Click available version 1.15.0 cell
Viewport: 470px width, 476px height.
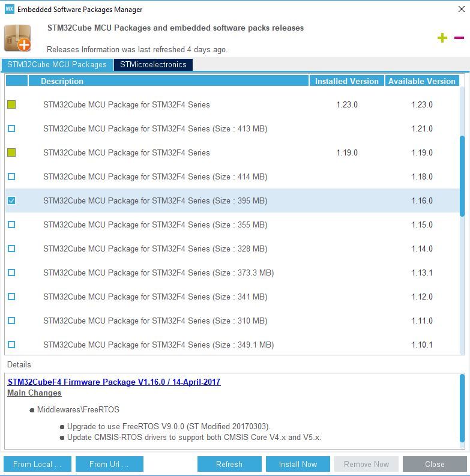click(x=422, y=224)
